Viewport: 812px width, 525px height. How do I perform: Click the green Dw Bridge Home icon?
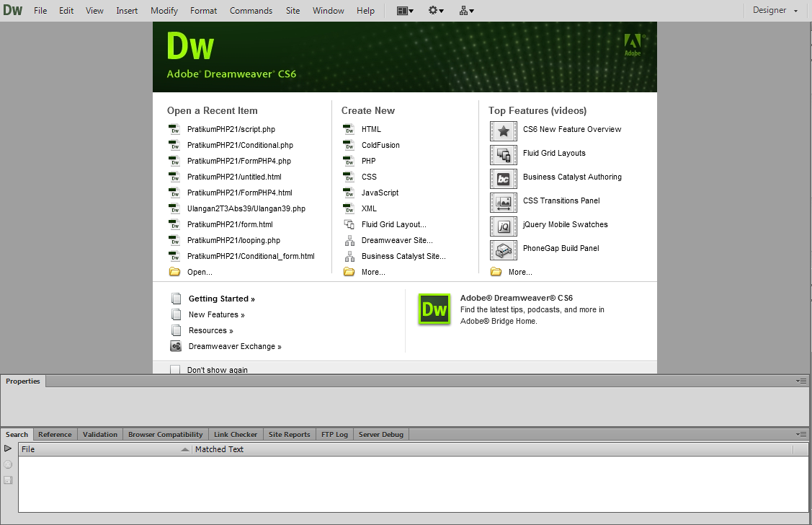[434, 309]
